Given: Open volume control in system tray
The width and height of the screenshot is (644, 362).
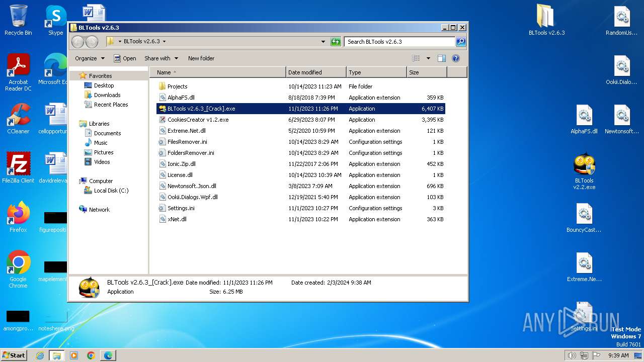Looking at the screenshot, I should pos(572,355).
